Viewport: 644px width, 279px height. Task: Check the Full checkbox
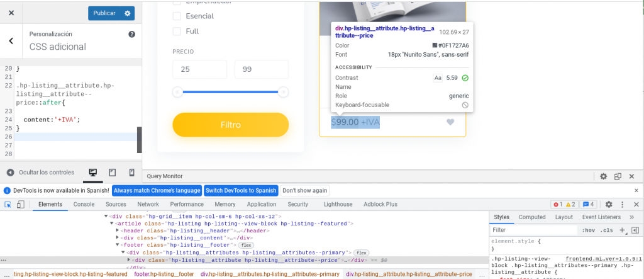[x=177, y=31]
